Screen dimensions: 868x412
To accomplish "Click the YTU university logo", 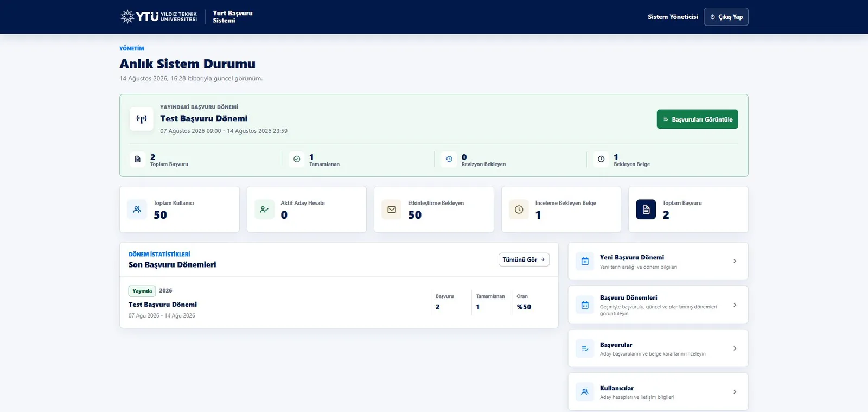I will point(159,17).
